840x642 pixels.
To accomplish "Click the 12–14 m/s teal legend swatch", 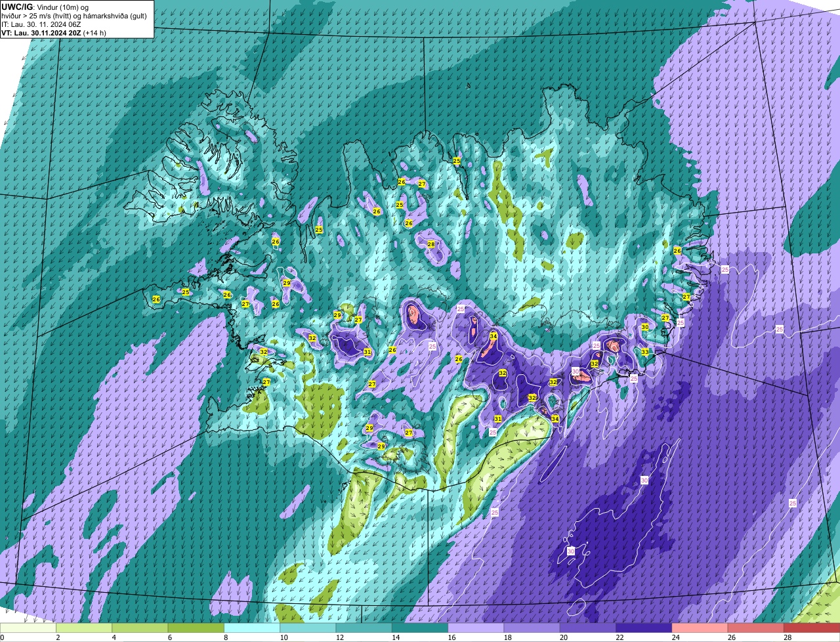I will pyautogui.click(x=364, y=628).
